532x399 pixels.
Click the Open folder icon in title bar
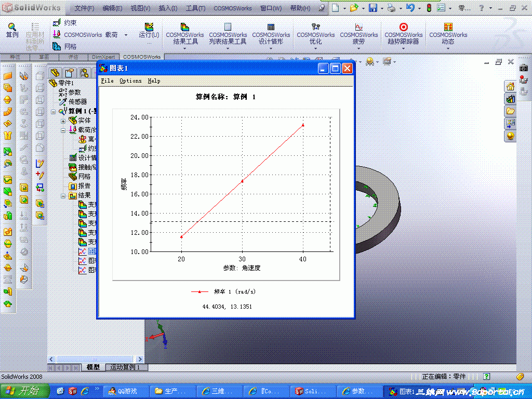coord(354,8)
